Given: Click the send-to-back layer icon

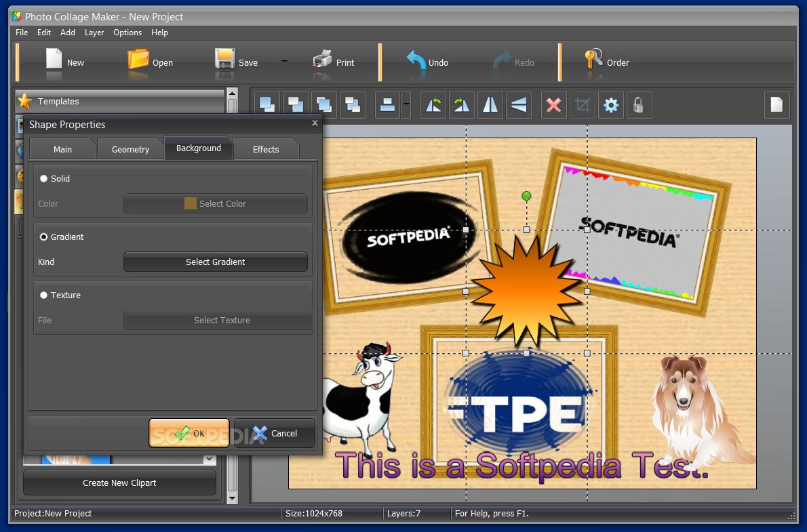Looking at the screenshot, I should pos(296,105).
